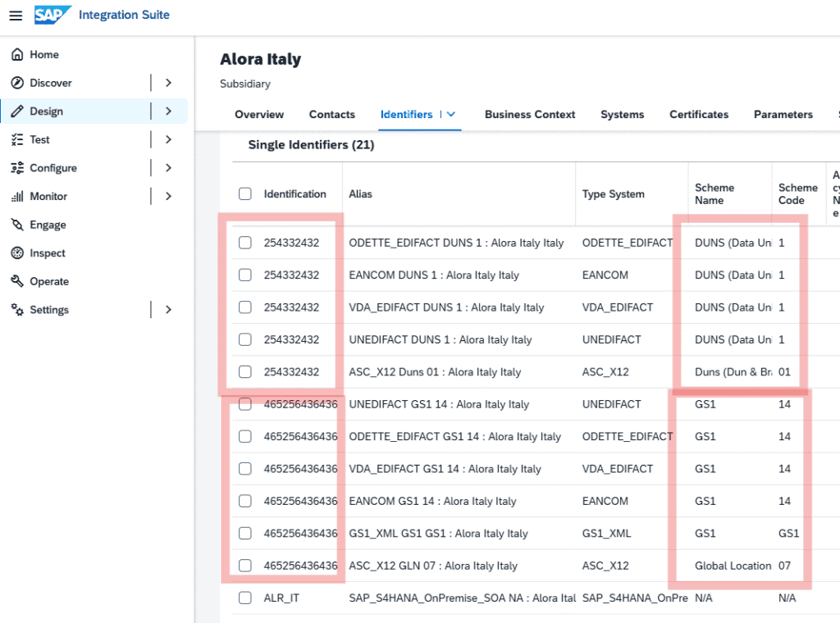Click the Monitor bar chart icon
Screen dimensions: 840x623
pos(17,197)
